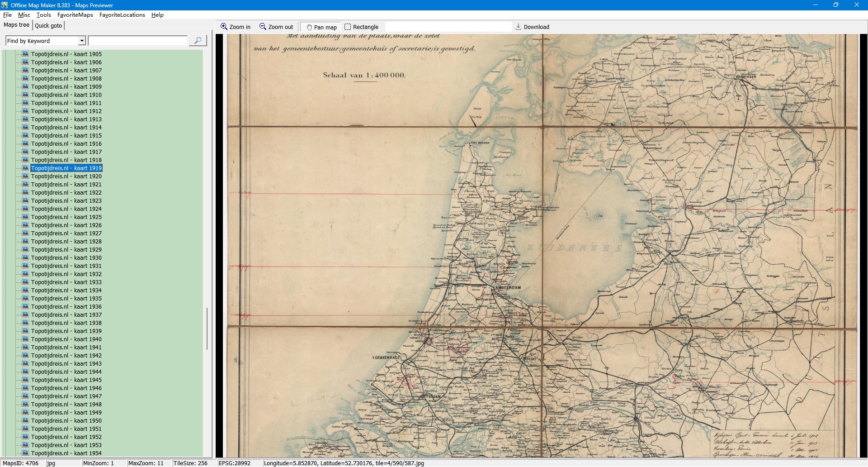Click the empty toolbar text field
The height and width of the screenshot is (467, 868).
448,27
